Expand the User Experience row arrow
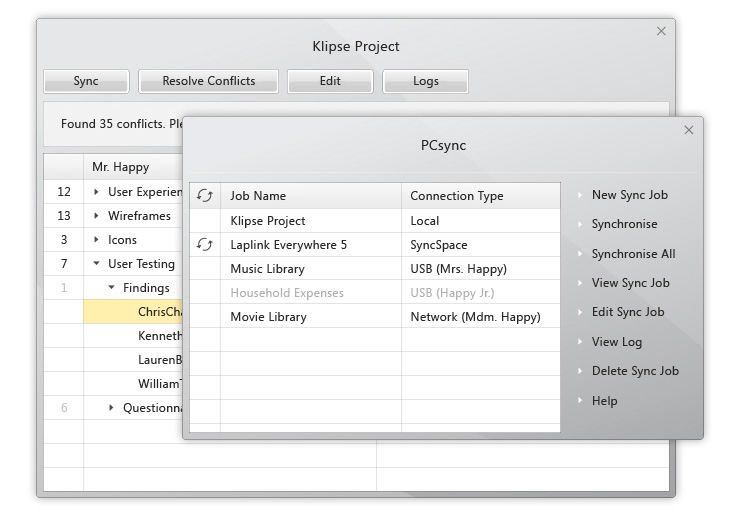Image resolution: width=736 pixels, height=520 pixels. pyautogui.click(x=97, y=192)
